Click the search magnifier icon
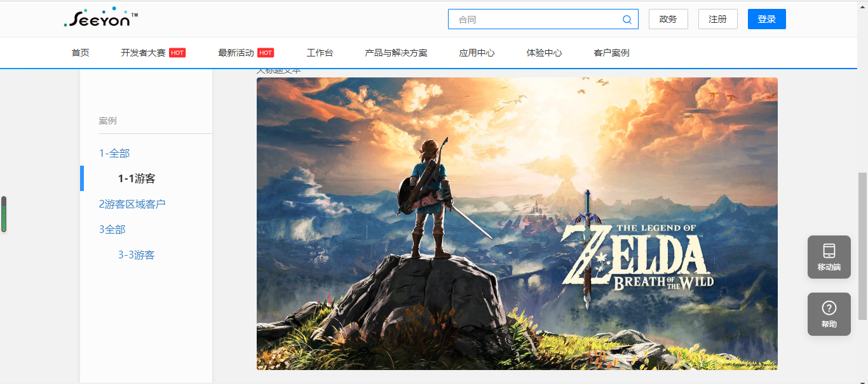 point(627,20)
